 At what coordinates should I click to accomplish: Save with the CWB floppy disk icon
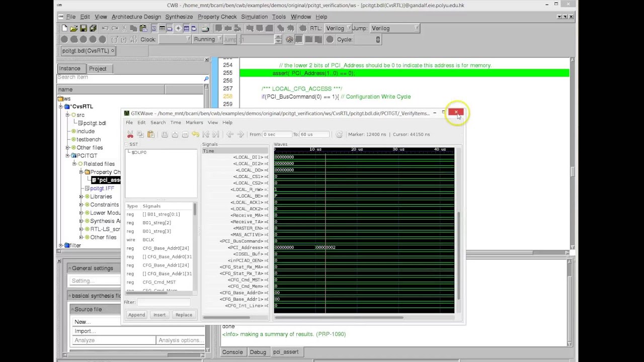(84, 28)
